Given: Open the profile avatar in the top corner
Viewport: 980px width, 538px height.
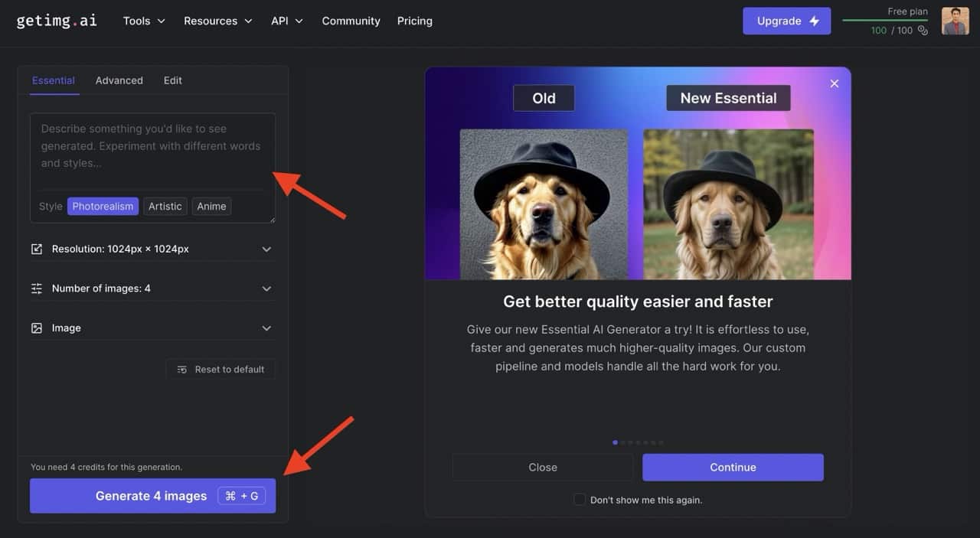Looking at the screenshot, I should tap(955, 21).
